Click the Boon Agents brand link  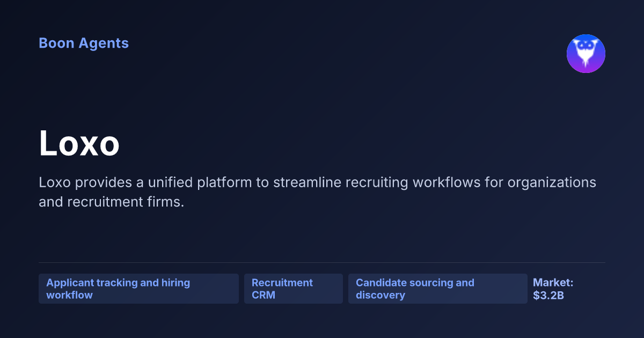[84, 43]
